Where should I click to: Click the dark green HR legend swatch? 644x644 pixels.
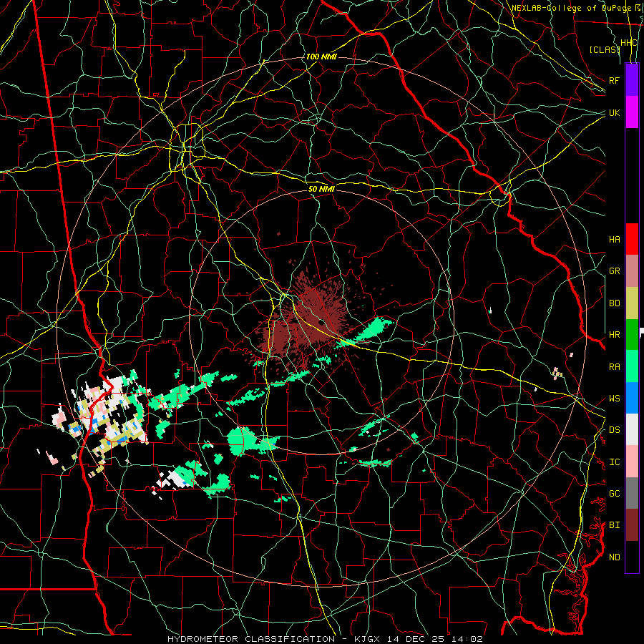632,334
